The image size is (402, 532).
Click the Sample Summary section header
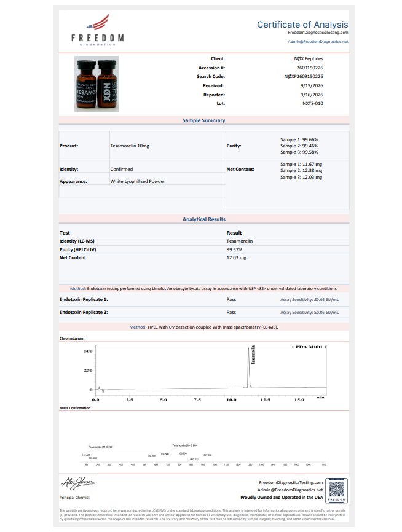pyautogui.click(x=203, y=120)
